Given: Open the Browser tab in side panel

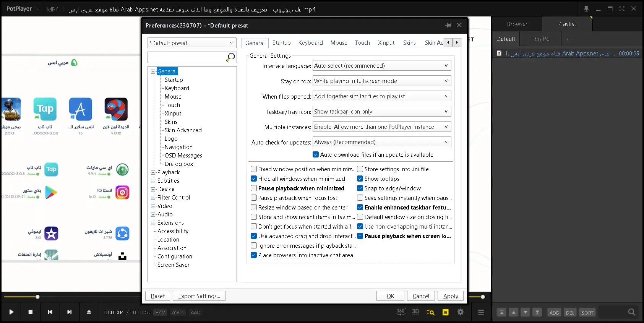Looking at the screenshot, I should click(517, 24).
